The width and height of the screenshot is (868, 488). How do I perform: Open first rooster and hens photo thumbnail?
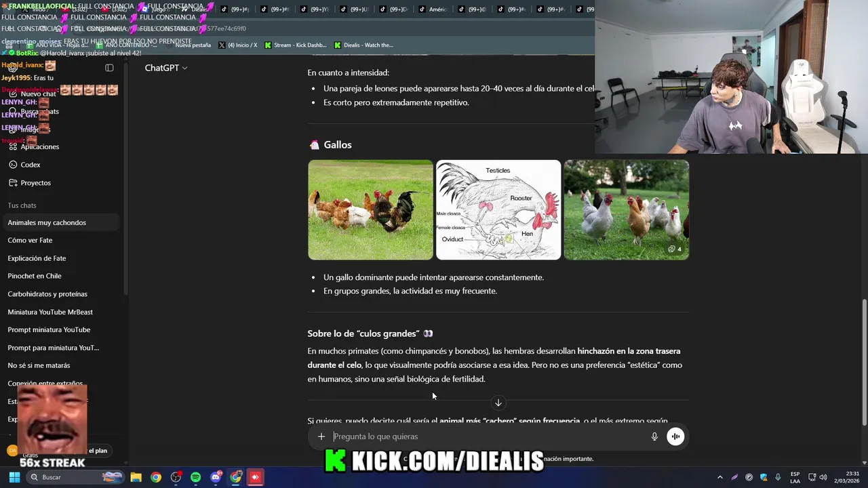tap(370, 209)
